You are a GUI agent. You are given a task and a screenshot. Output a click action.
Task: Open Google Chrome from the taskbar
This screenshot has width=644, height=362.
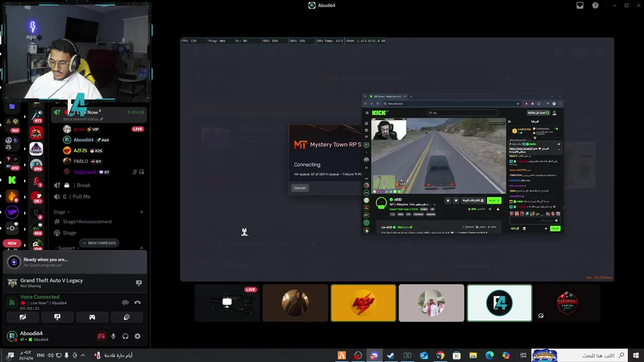(x=440, y=355)
